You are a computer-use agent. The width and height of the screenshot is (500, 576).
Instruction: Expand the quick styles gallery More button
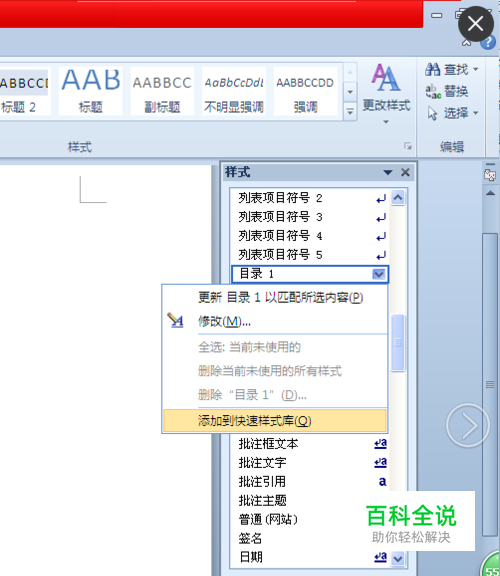[x=350, y=111]
